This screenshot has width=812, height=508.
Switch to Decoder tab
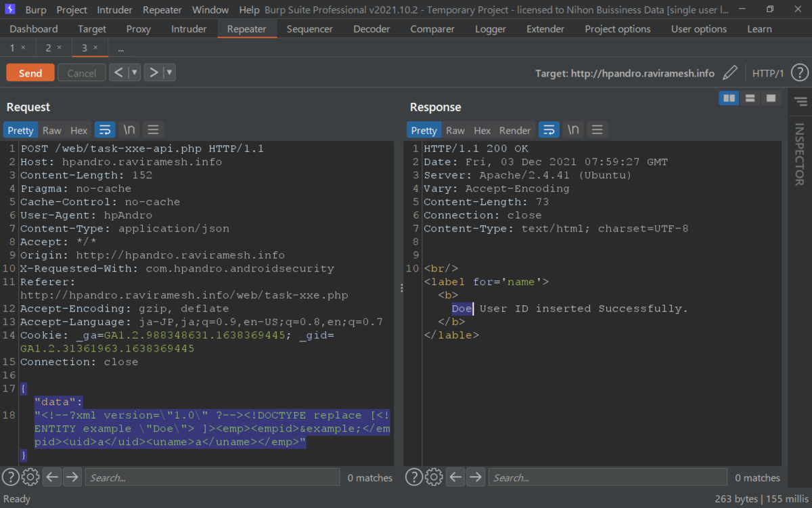tap(371, 29)
